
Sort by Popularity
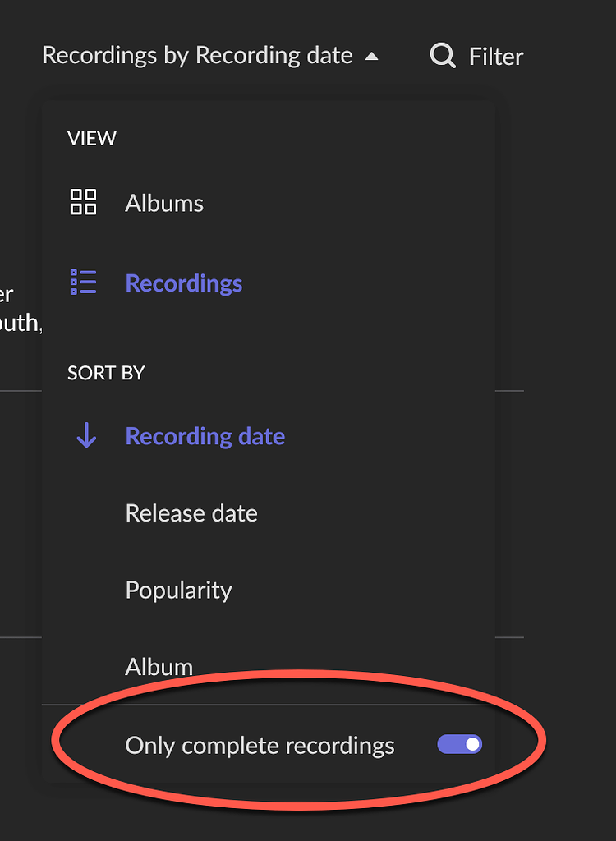[x=179, y=591]
